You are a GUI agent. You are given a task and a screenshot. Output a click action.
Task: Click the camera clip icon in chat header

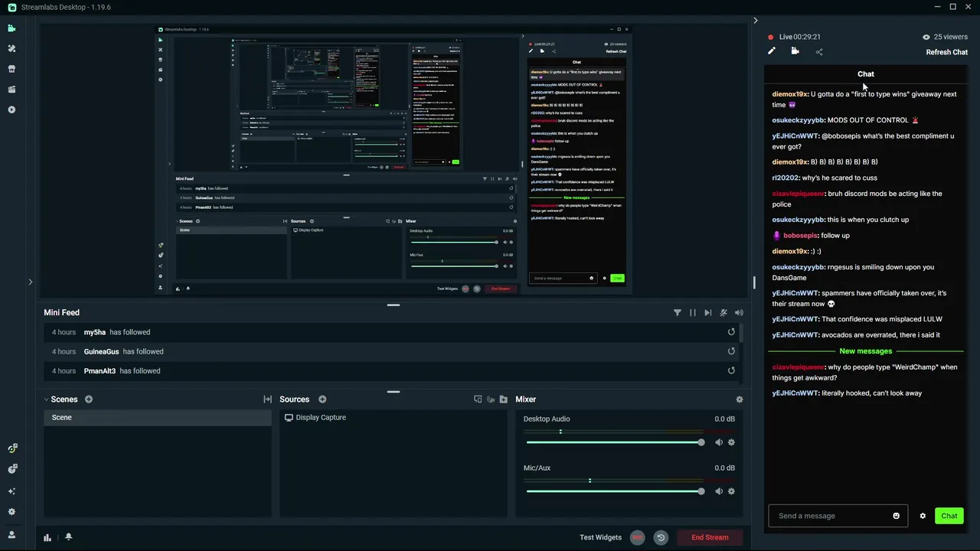click(x=795, y=51)
